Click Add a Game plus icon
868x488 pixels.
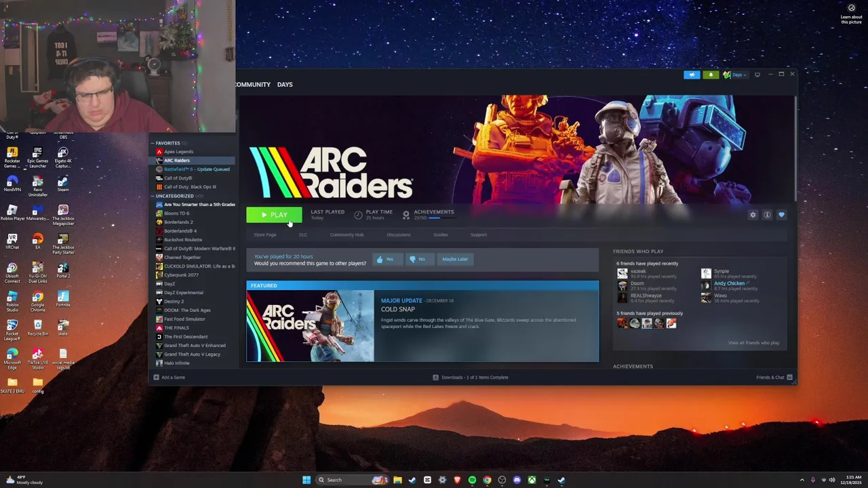click(156, 378)
